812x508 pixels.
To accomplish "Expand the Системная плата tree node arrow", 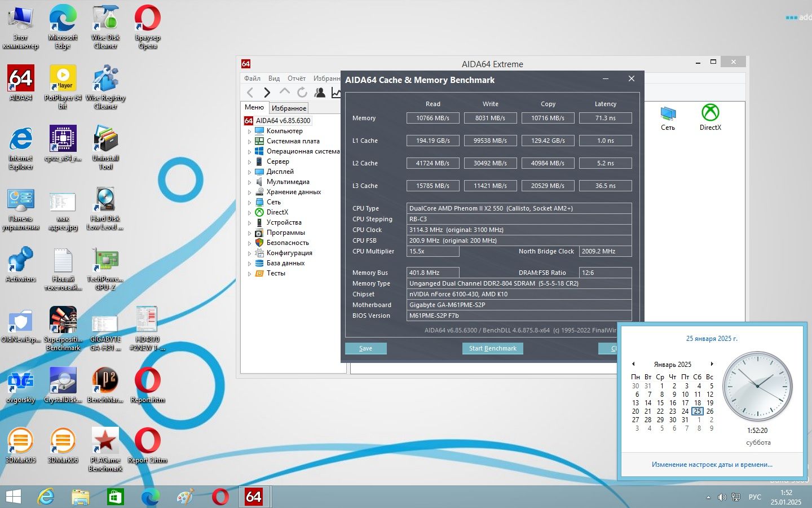I will pos(249,142).
